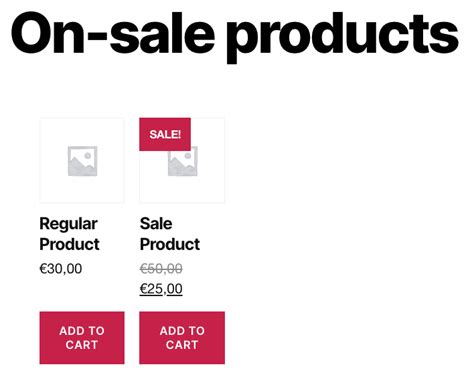Add Sale Product to cart
474x391 pixels.
[182, 338]
